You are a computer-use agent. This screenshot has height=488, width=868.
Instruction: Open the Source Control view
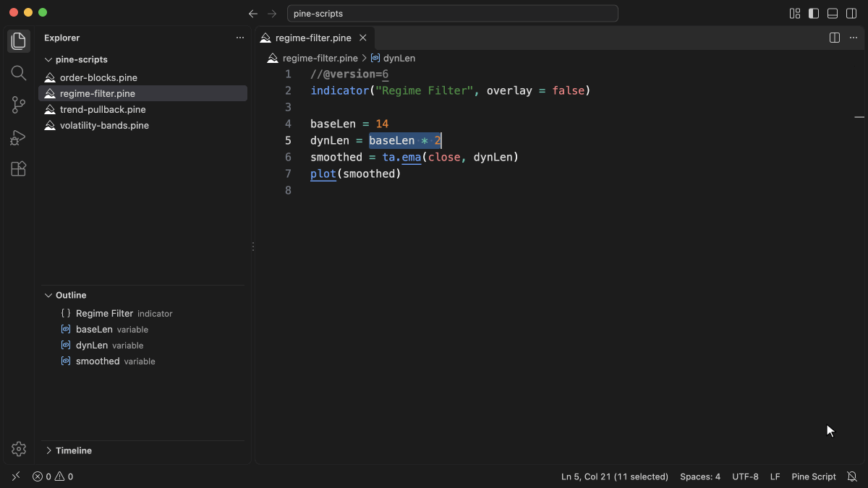pos(19,105)
